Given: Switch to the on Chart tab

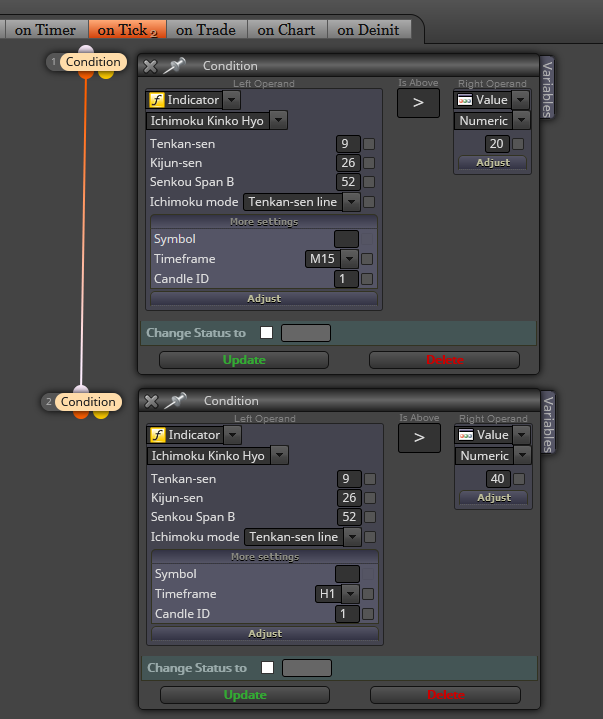Looking at the screenshot, I should [286, 30].
